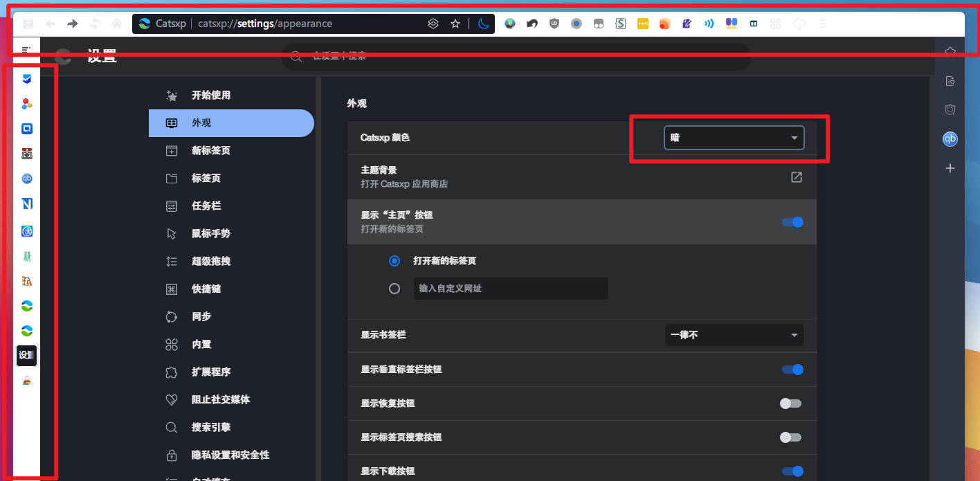Turn off the 显示“主页”按钮 switch
Image resolution: width=980 pixels, height=481 pixels.
pyautogui.click(x=792, y=222)
